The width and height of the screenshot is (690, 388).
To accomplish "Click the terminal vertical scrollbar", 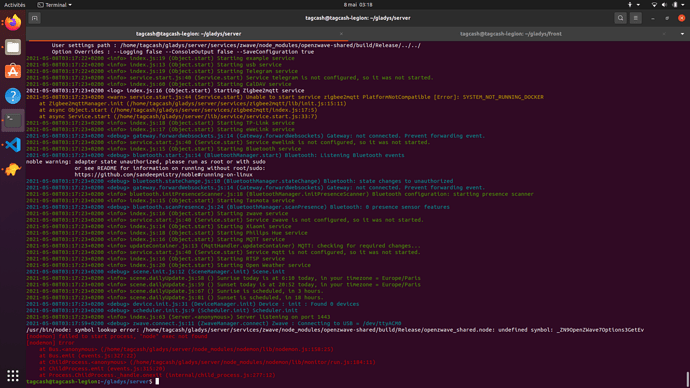I will pyautogui.click(x=687, y=380).
